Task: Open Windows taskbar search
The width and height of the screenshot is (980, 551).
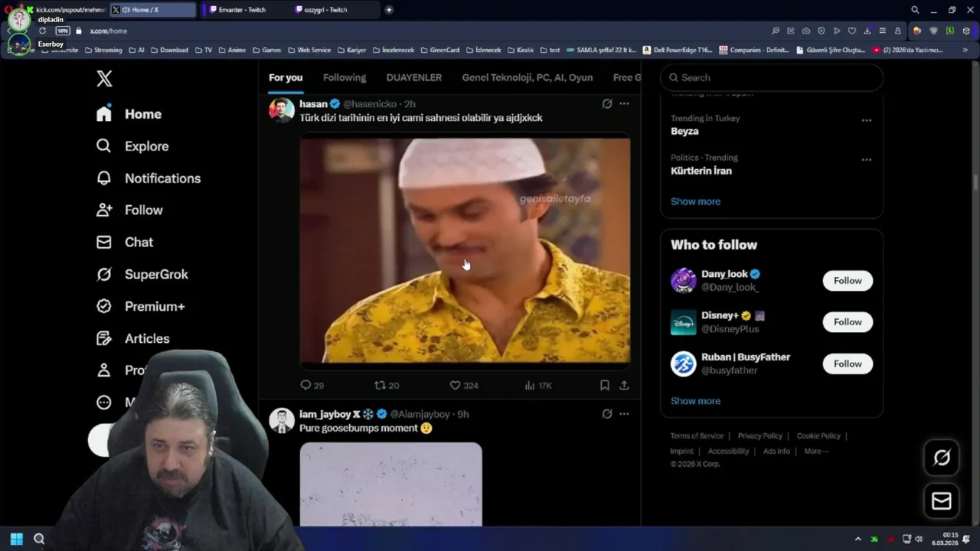Action: pyautogui.click(x=39, y=539)
